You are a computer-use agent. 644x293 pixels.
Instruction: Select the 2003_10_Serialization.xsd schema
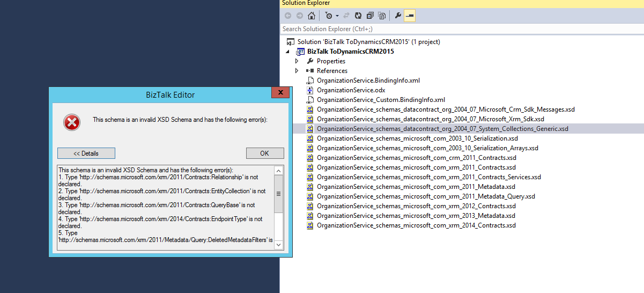pos(417,138)
